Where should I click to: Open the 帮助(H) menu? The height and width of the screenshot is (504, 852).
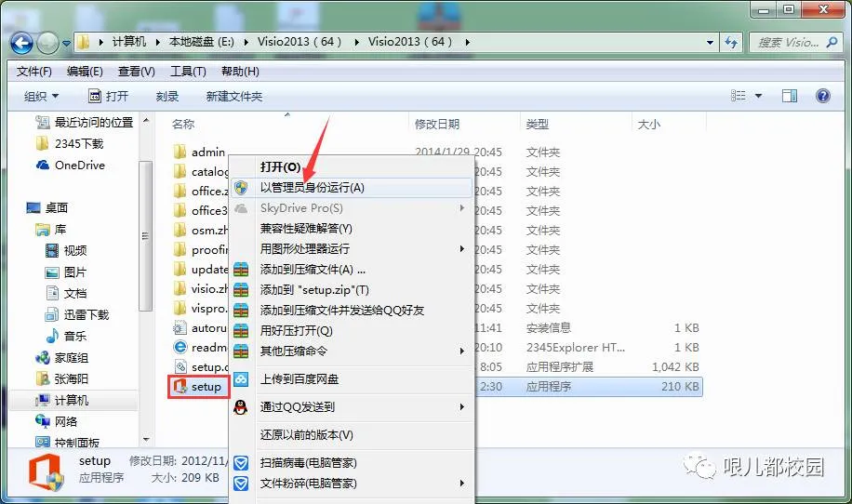pos(240,72)
